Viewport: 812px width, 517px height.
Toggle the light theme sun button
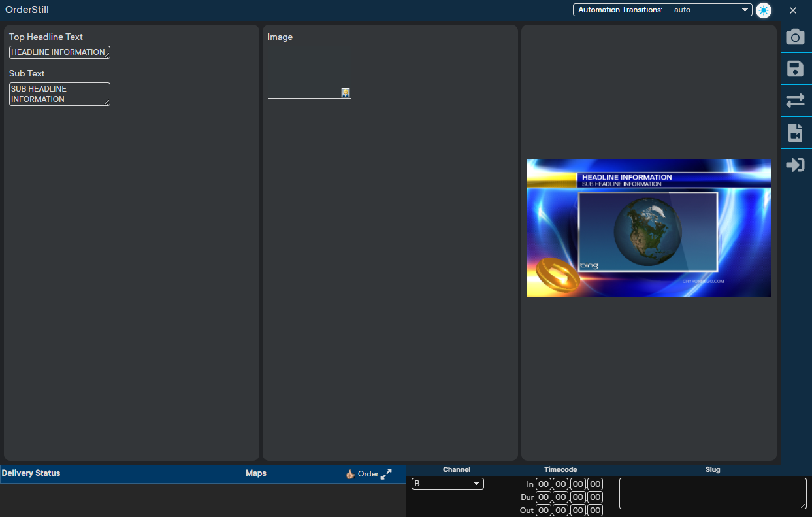point(763,10)
